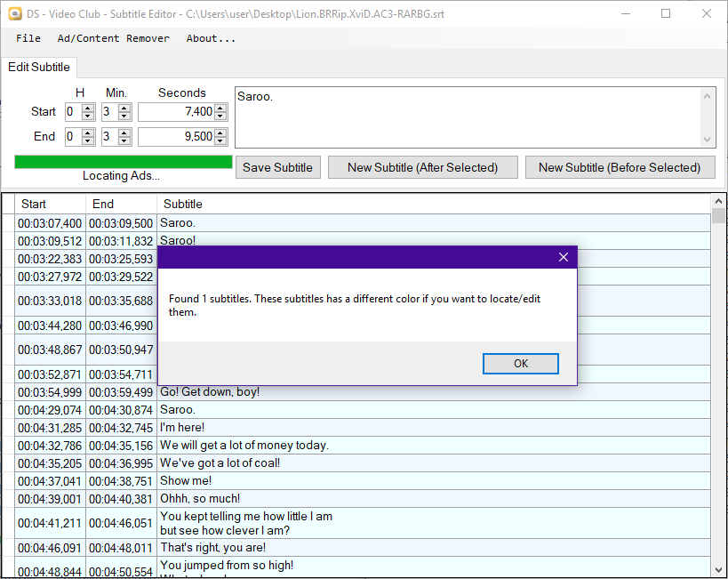This screenshot has height=579, width=728.
Task: Decrease the Start minute spinner value
Action: (124, 117)
